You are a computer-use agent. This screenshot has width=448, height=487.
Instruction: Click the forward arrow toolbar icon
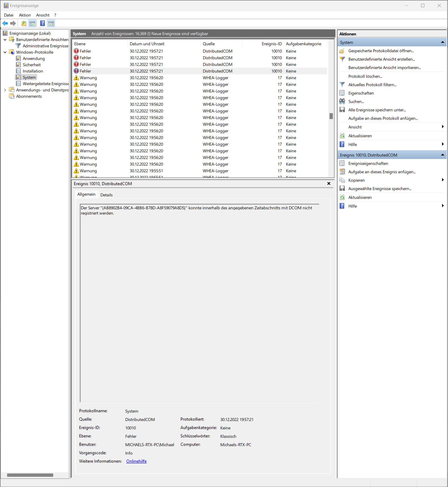[13, 24]
